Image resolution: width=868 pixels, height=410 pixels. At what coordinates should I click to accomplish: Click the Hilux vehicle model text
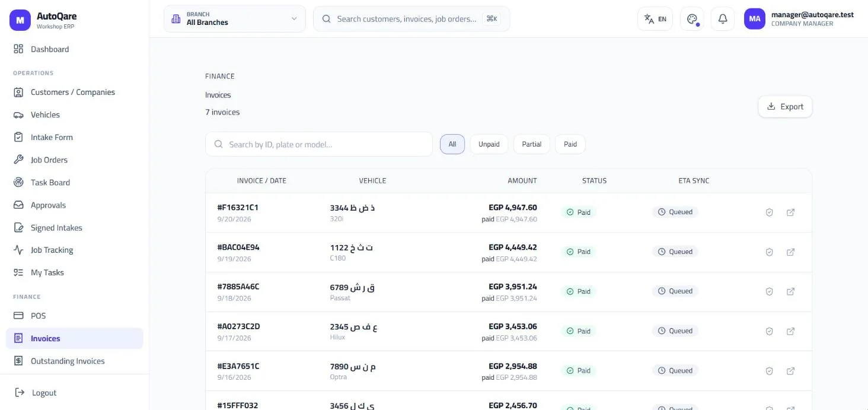point(338,338)
